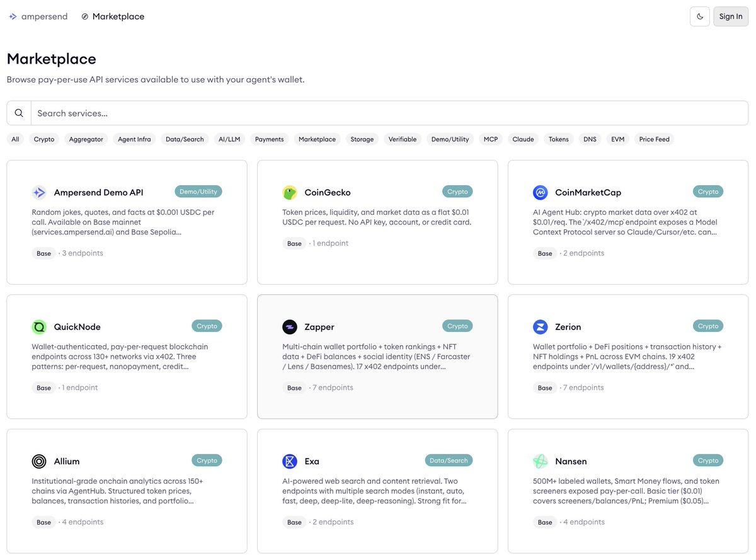Click the Crypto badge on CoinGecko card
Viewport: 756px width, 560px height.
(457, 191)
